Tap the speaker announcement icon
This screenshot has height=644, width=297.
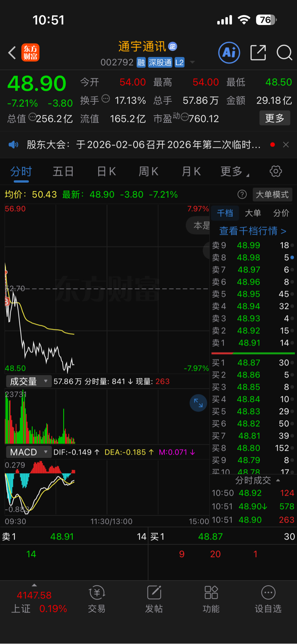[x=14, y=144]
